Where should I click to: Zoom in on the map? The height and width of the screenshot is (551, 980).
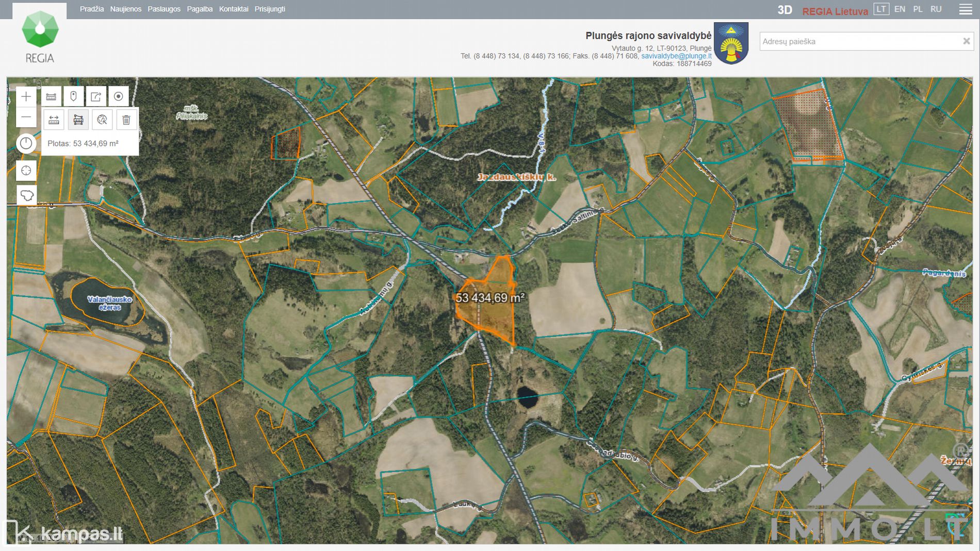(x=26, y=96)
